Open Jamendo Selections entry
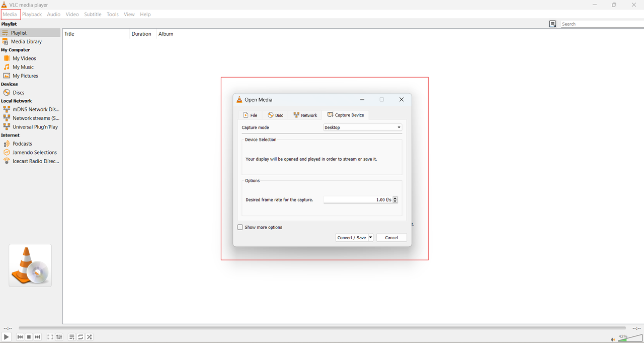644x343 pixels. coord(30,153)
